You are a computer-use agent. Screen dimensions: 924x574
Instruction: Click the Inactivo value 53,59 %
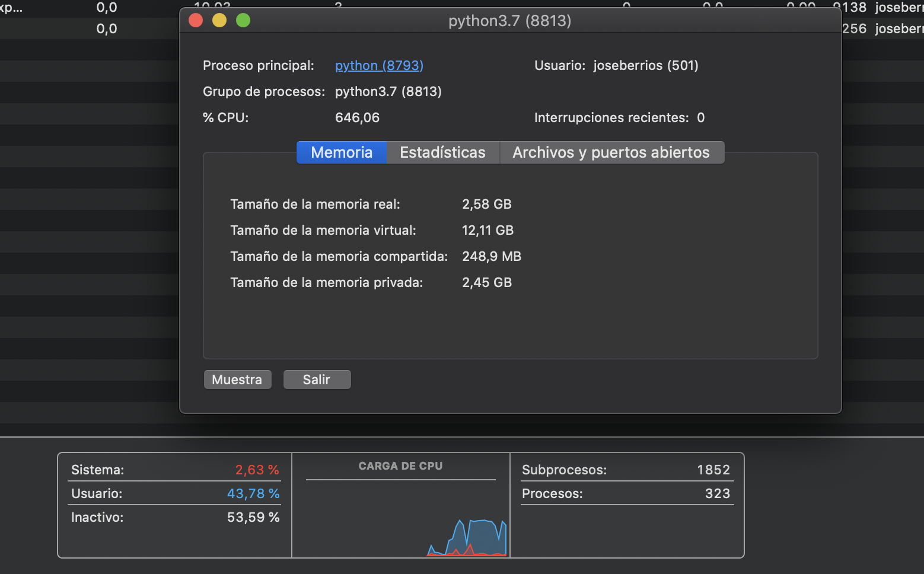(254, 517)
